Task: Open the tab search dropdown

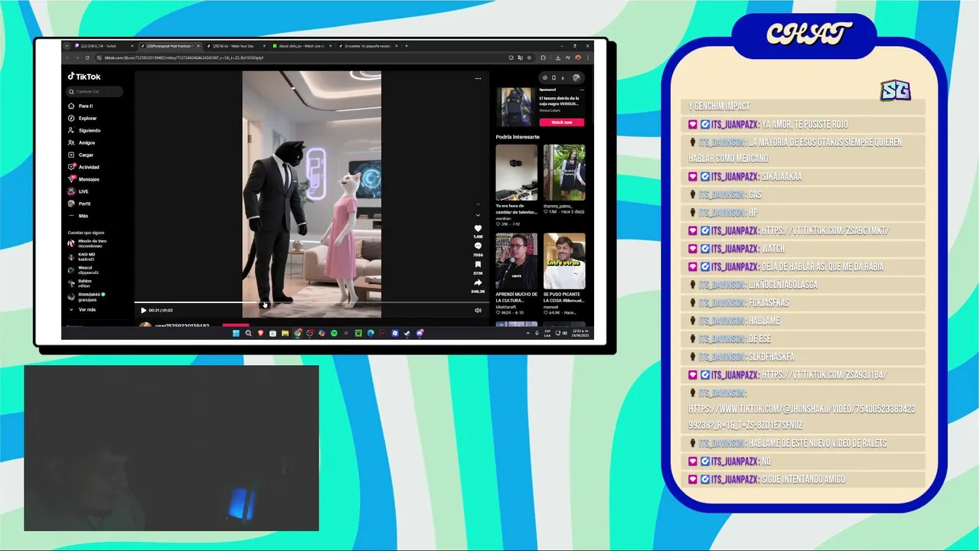Action: pos(67,46)
